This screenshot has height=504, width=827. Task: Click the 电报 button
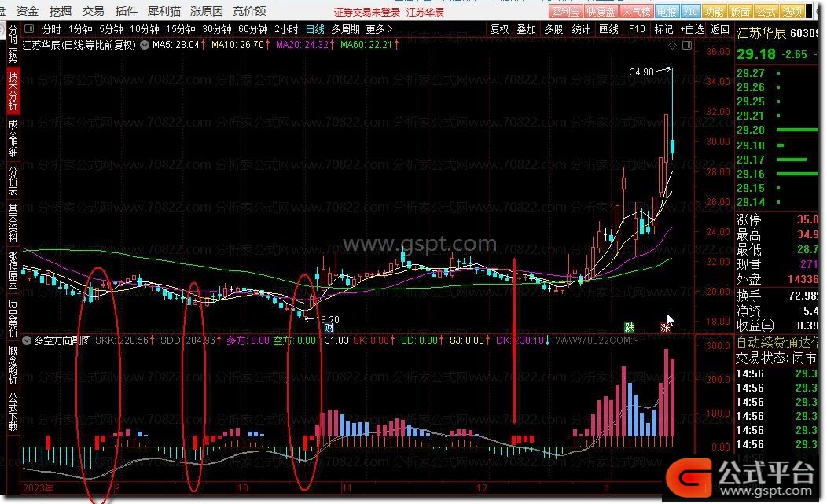(x=667, y=11)
